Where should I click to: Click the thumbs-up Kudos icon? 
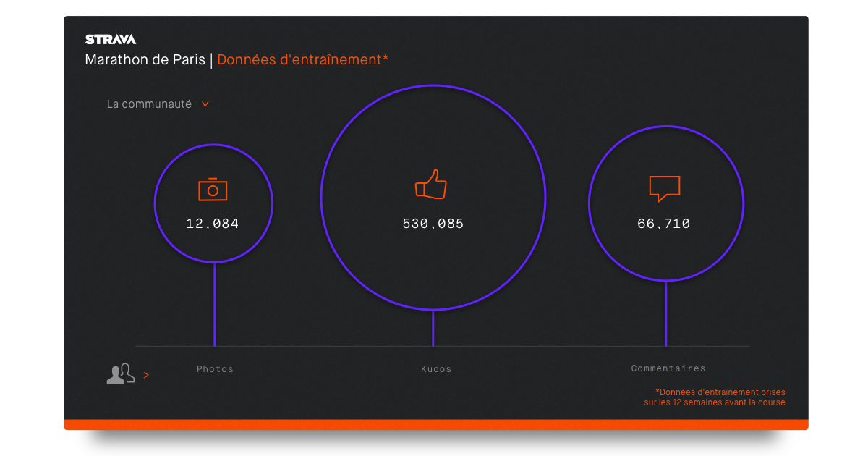[x=431, y=185]
